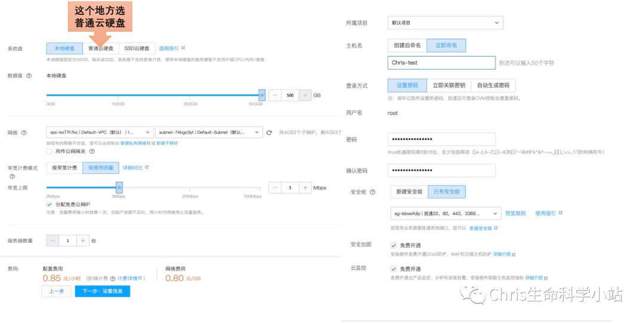The image size is (644, 323).
Task: Select 立即关联密钥 login method
Action: point(449,85)
